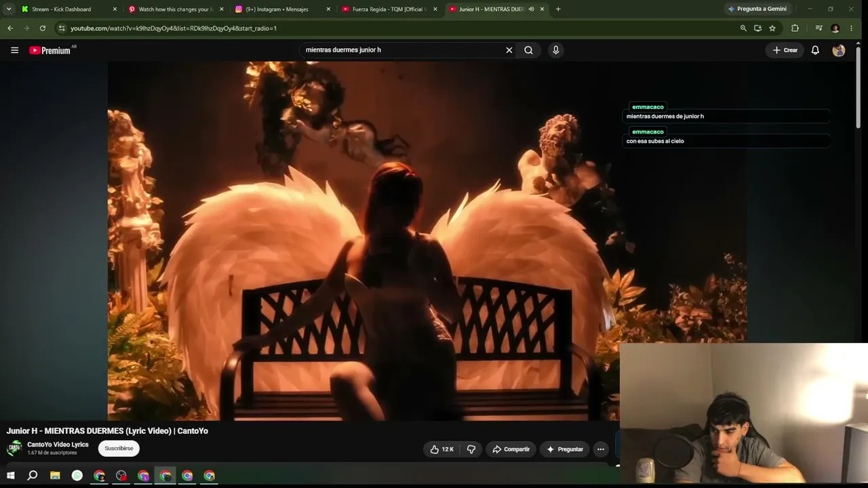
Task: Open YouTube notifications bell
Action: [815, 50]
